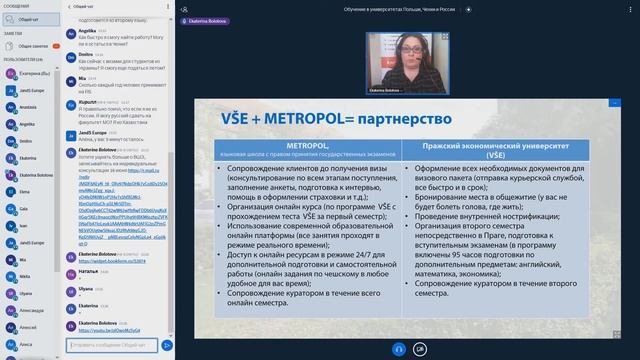Click Ulyana's avatar in the chat messages
The width and height of the screenshot is (640, 360).
[x=71, y=291]
